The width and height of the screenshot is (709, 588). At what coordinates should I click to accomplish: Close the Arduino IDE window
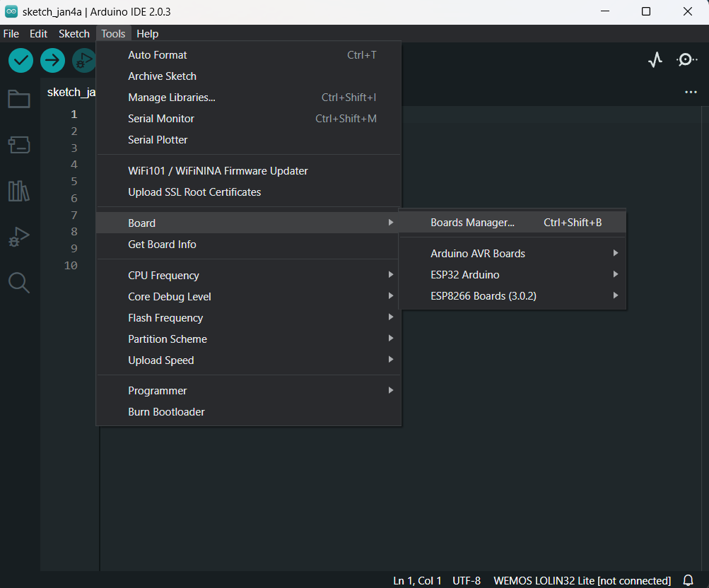pyautogui.click(x=688, y=11)
